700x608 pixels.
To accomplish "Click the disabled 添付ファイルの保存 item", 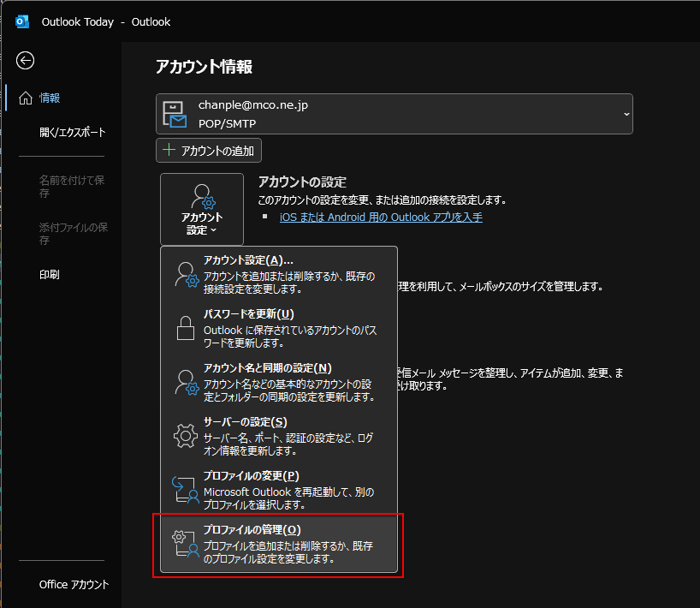I will point(74,234).
